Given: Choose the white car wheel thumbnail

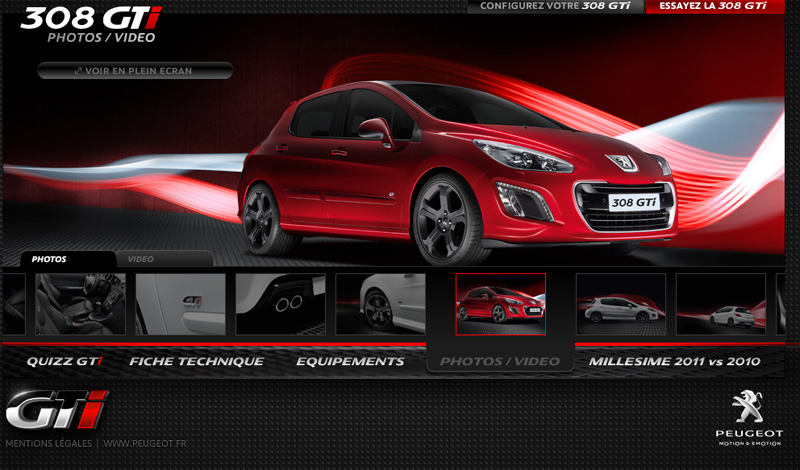Looking at the screenshot, I should (381, 303).
